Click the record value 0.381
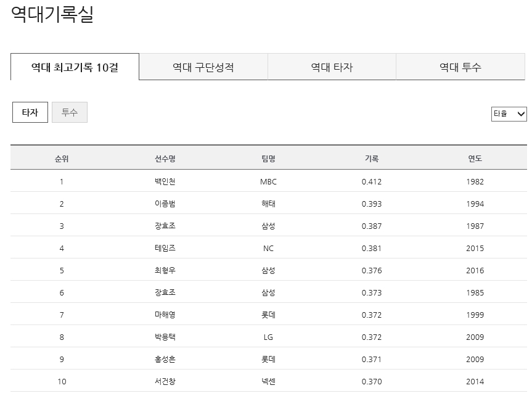The width and height of the screenshot is (532, 409). coord(372,248)
